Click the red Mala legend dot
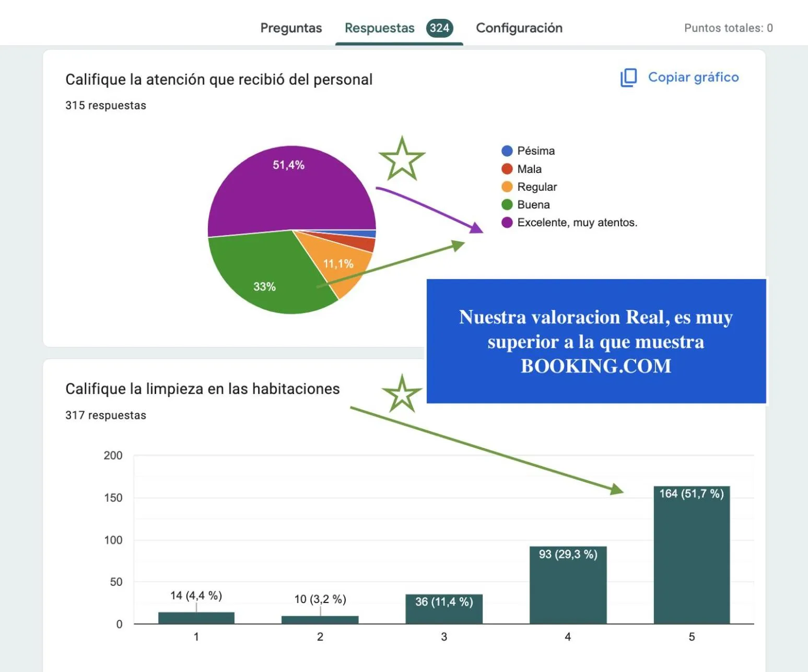Screen dimensions: 808x672 (x=507, y=169)
